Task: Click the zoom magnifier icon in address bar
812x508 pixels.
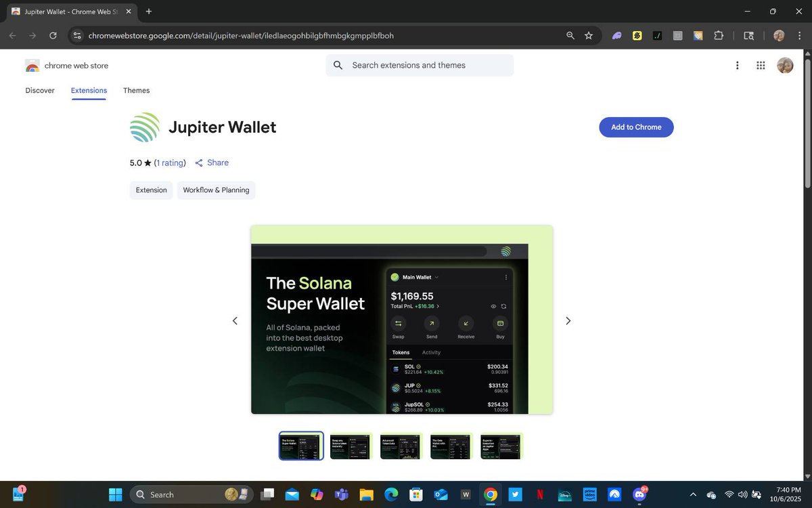Action: click(x=570, y=35)
